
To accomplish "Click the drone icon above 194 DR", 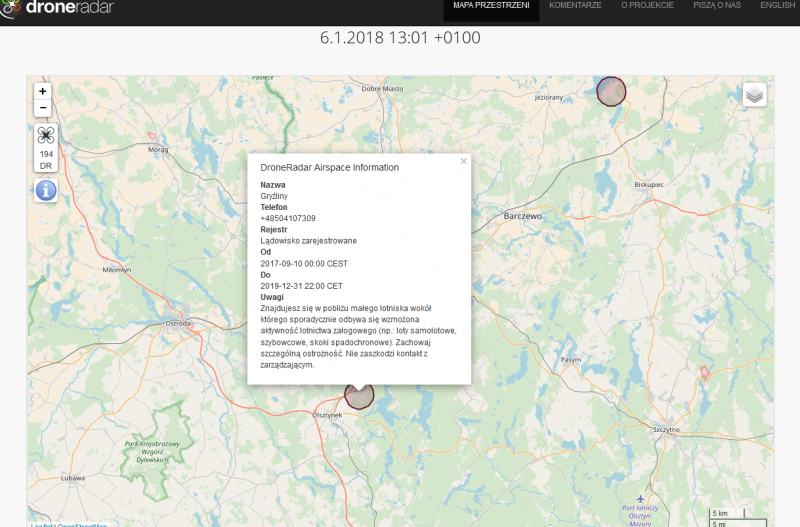I will 46,136.
